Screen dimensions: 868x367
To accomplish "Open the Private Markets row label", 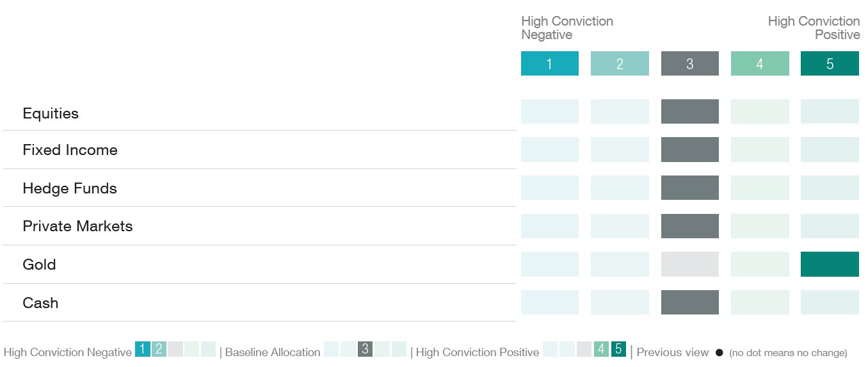I will tap(77, 226).
